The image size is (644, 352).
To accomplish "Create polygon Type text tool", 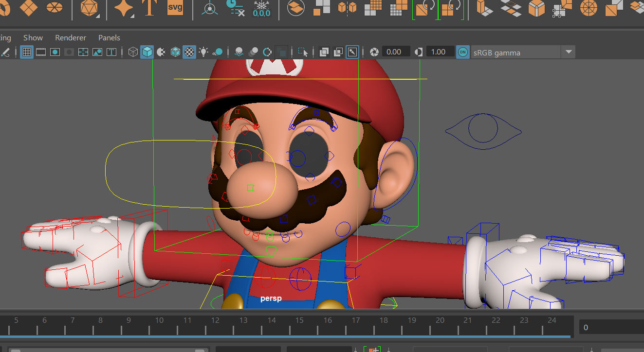I will pos(148,8).
